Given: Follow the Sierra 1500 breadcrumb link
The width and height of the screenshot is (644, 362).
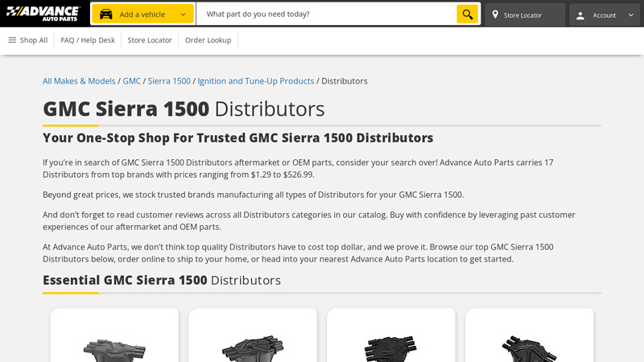Looking at the screenshot, I should point(169,81).
